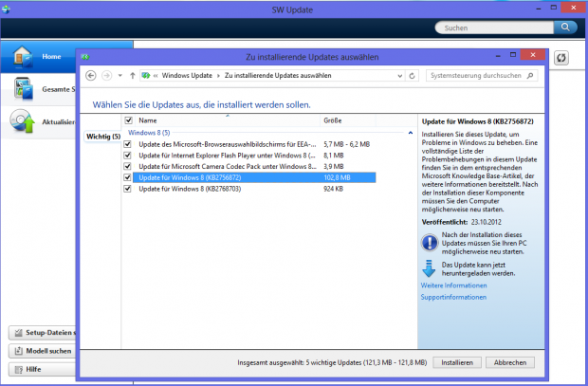The height and width of the screenshot is (386, 588).
Task: Go up one level with the up arrow
Action: pyautogui.click(x=133, y=76)
